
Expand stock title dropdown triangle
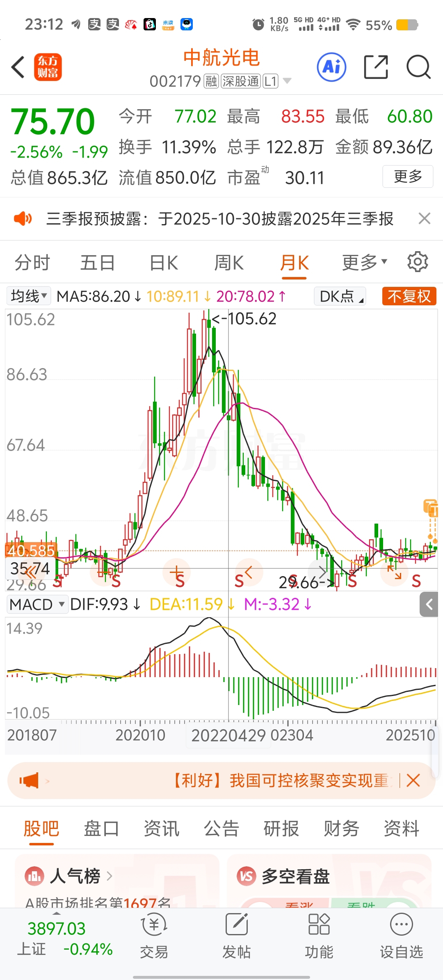tap(287, 81)
